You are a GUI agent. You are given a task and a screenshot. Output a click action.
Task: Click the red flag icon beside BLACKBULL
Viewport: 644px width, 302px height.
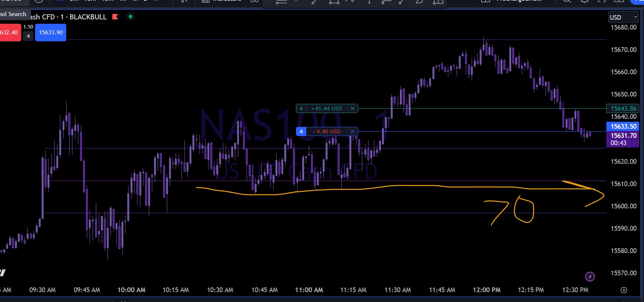pyautogui.click(x=115, y=17)
